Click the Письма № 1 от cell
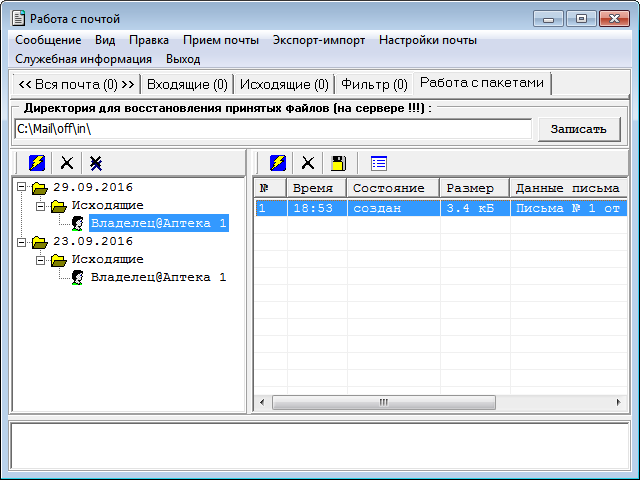 pos(569,208)
